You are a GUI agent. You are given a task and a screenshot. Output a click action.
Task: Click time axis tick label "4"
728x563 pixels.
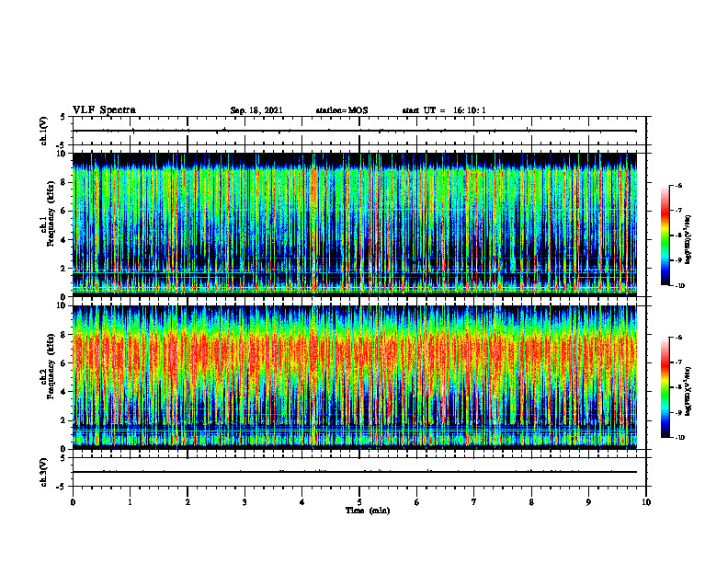[302, 502]
